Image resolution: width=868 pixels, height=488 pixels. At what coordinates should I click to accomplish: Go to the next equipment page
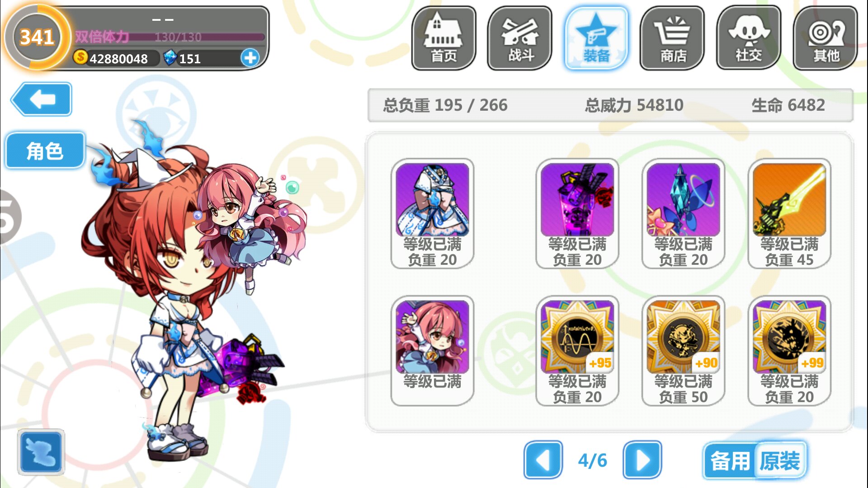(642, 460)
